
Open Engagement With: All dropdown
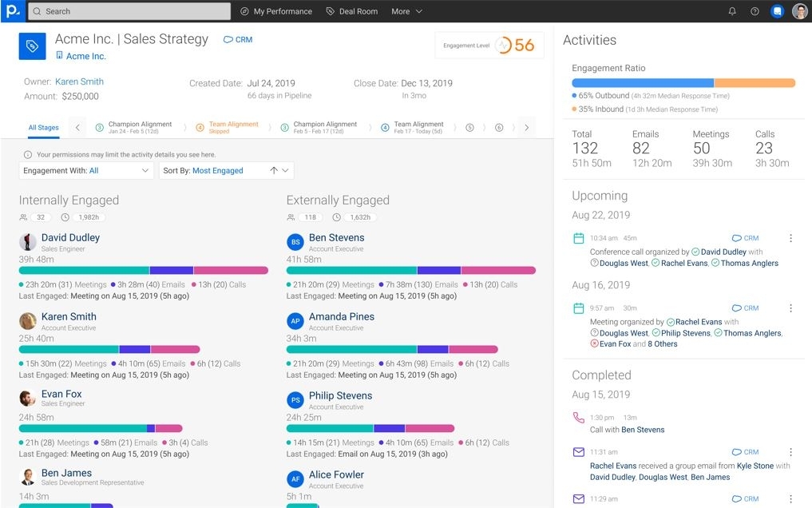[86, 170]
